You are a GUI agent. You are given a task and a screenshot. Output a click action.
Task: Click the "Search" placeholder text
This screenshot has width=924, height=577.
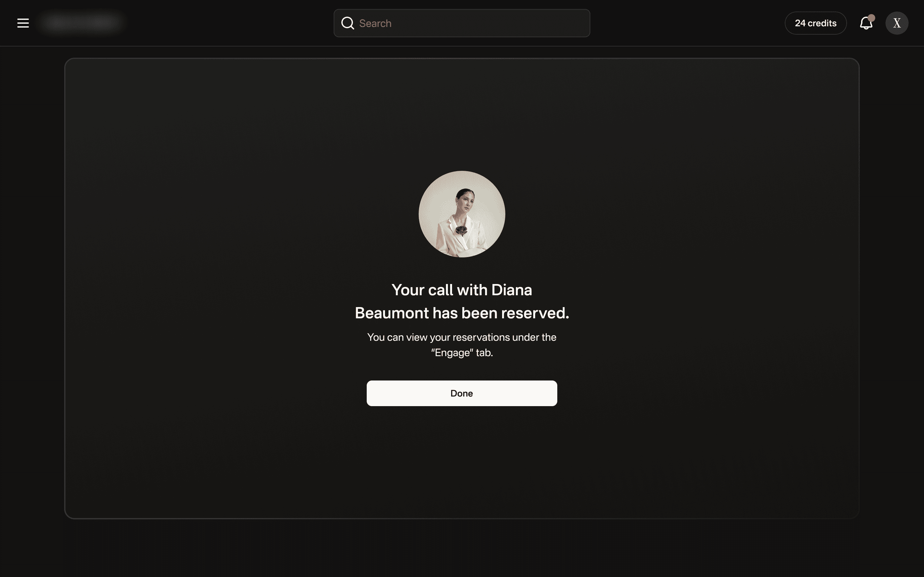375,23
